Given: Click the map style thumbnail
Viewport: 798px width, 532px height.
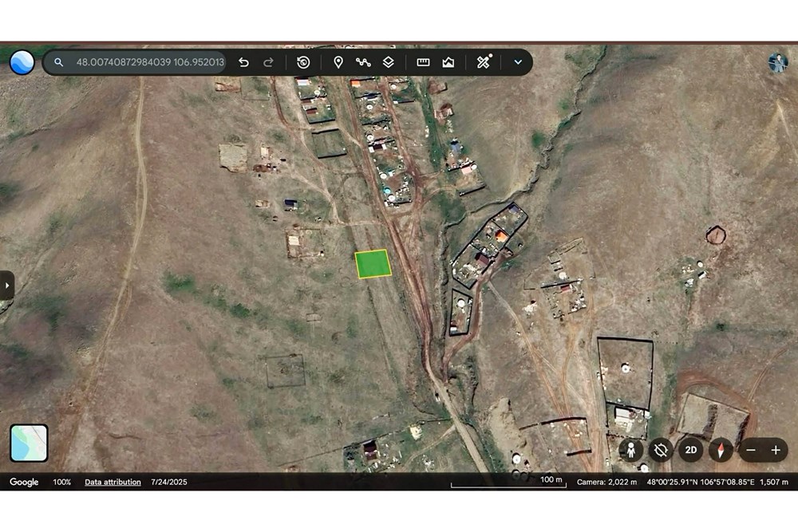Looking at the screenshot, I should (29, 443).
